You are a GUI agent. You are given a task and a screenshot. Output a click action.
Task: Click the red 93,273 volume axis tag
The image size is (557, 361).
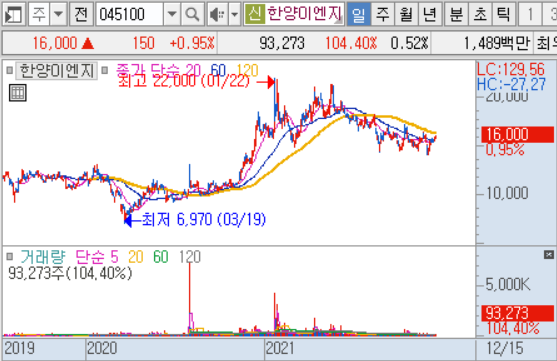point(518,313)
